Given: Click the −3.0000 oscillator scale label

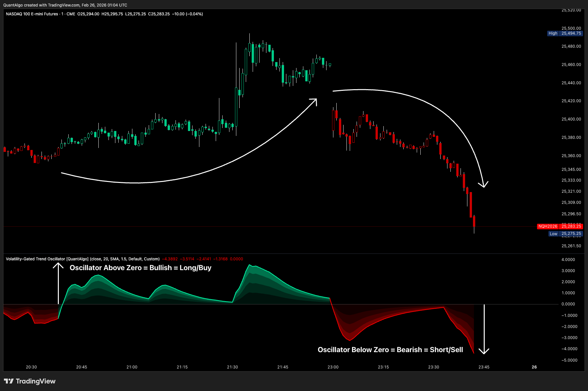Looking at the screenshot, I should (569, 338).
